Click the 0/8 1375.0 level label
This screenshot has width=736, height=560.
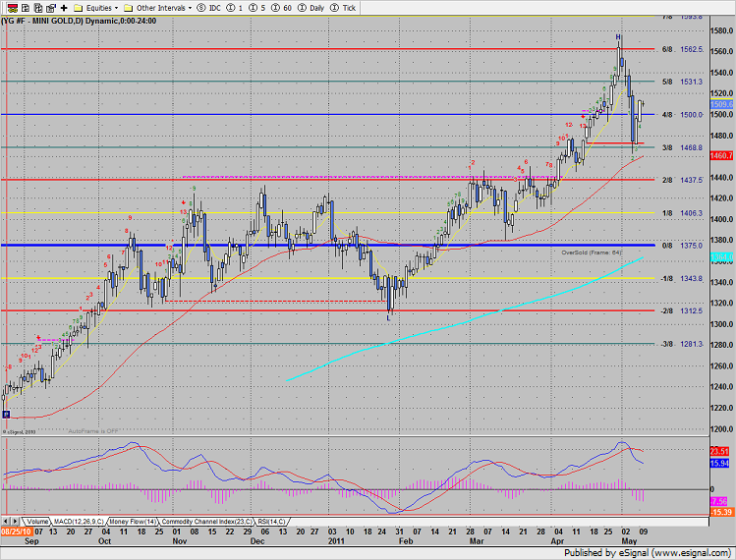coord(683,246)
